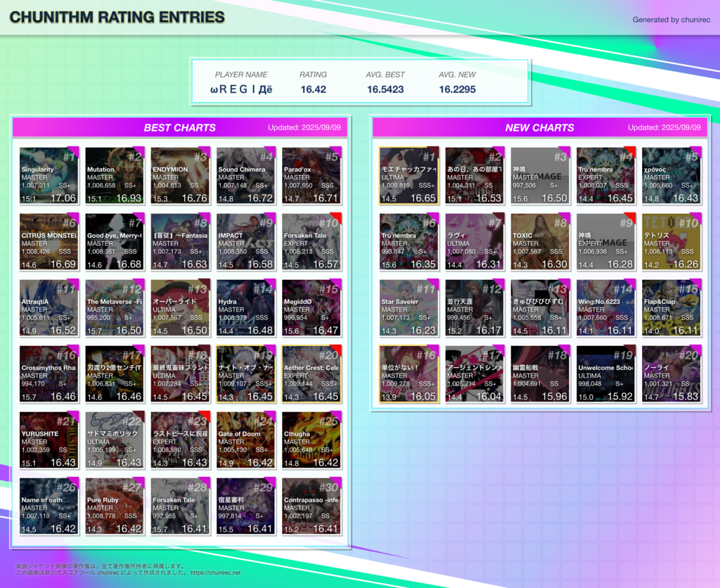720x588 pixels.
Task: Click the ENDYMION jacket tile
Action: coord(180,176)
